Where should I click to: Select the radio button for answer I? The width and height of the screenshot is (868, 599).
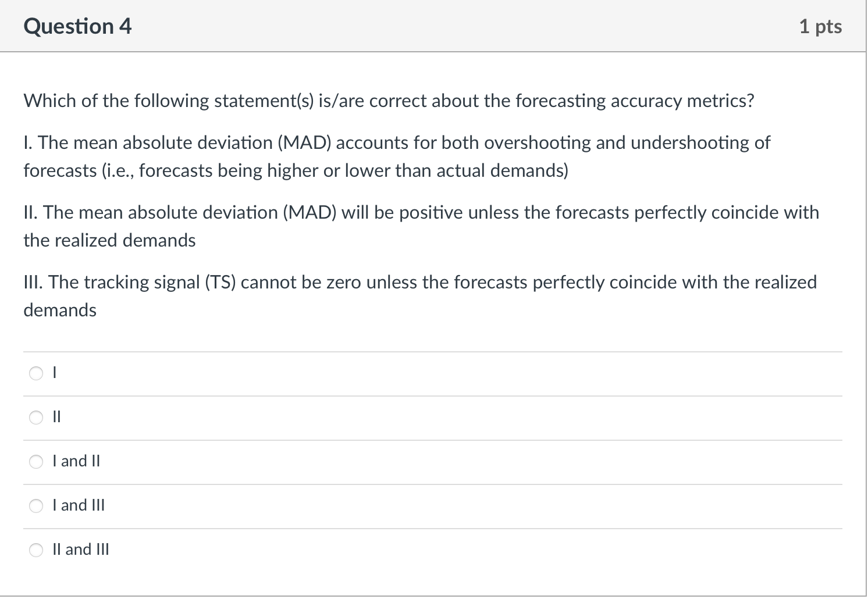click(36, 373)
